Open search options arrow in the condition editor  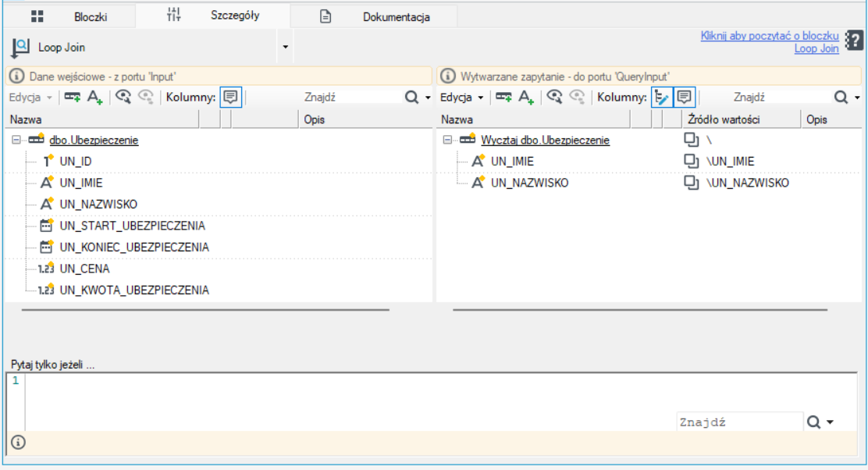830,422
